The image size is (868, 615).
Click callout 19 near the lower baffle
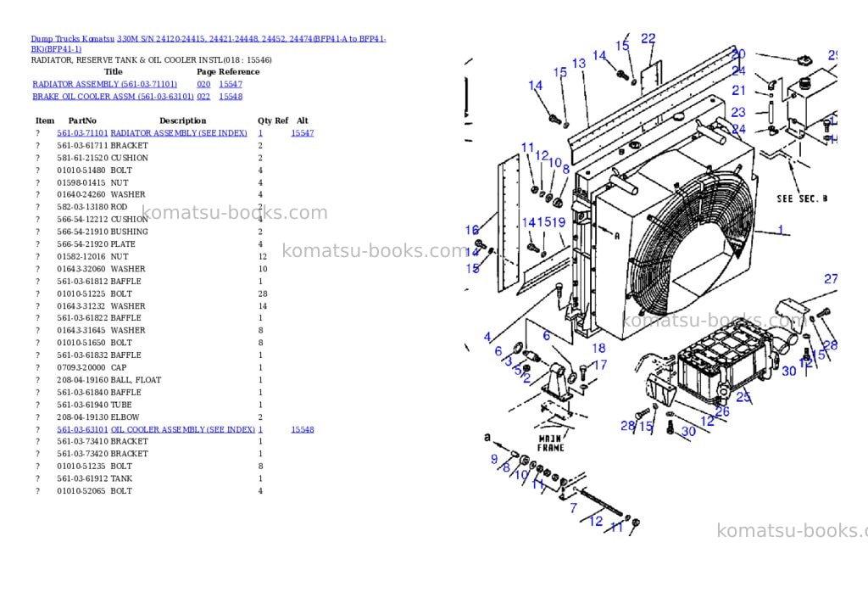(558, 223)
